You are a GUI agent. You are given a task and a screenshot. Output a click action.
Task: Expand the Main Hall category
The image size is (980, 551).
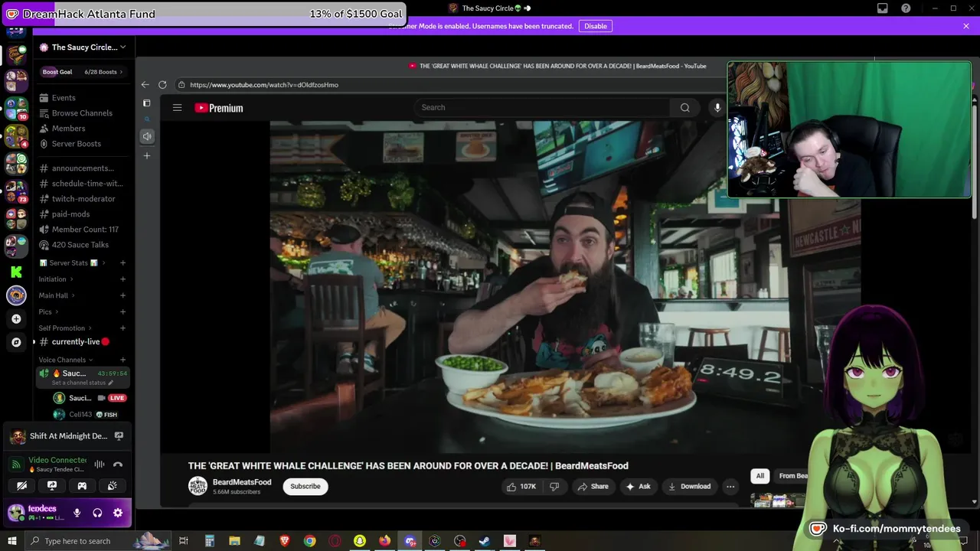tap(57, 295)
